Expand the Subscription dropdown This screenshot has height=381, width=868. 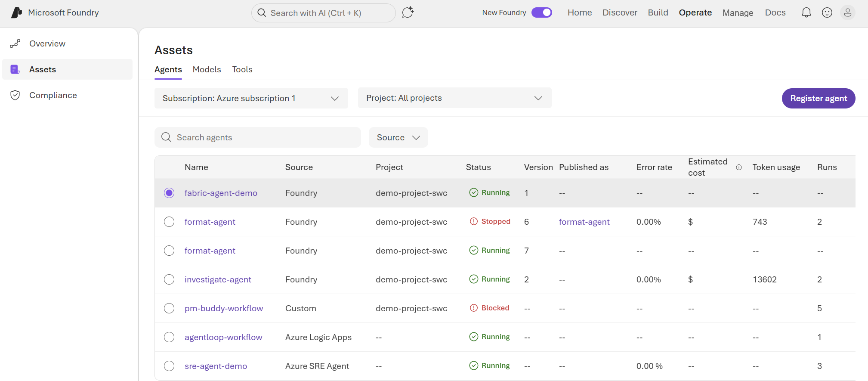pyautogui.click(x=251, y=98)
